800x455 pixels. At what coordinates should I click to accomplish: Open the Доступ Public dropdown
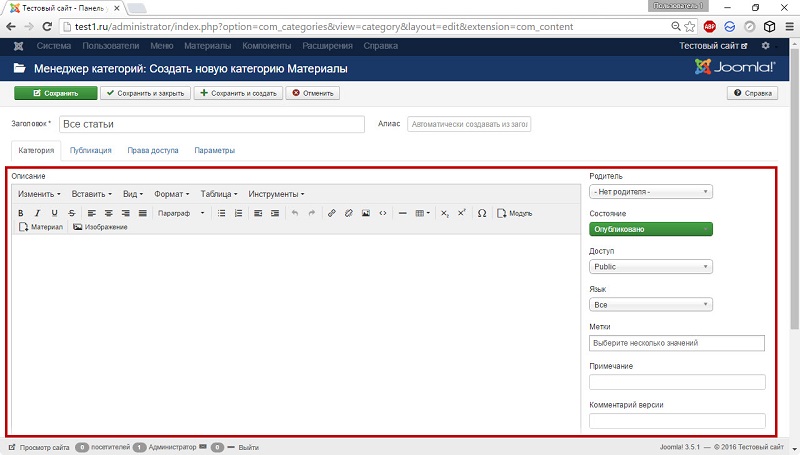651,267
